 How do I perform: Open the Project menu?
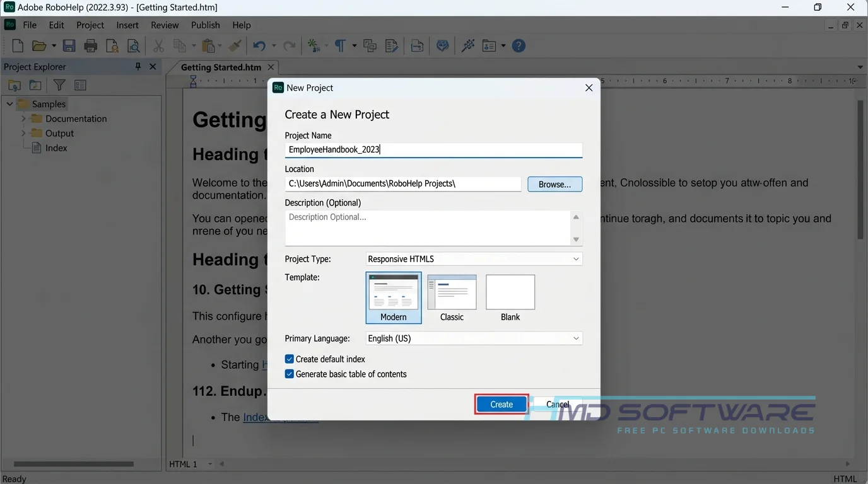pos(90,25)
